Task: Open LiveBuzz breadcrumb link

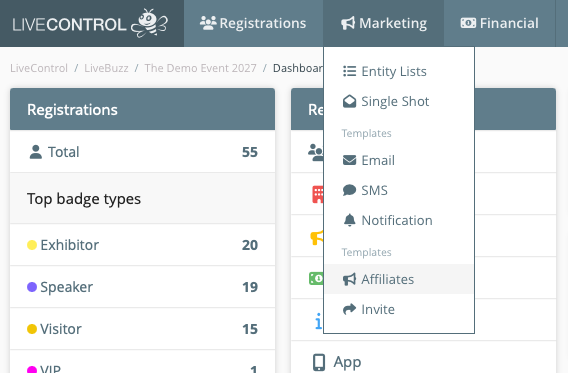Action: tap(106, 68)
